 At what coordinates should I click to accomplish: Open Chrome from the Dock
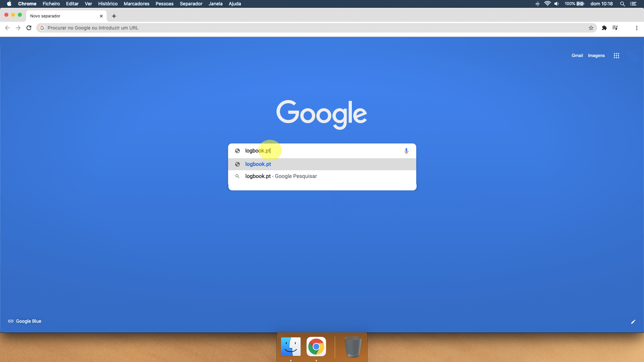(316, 347)
